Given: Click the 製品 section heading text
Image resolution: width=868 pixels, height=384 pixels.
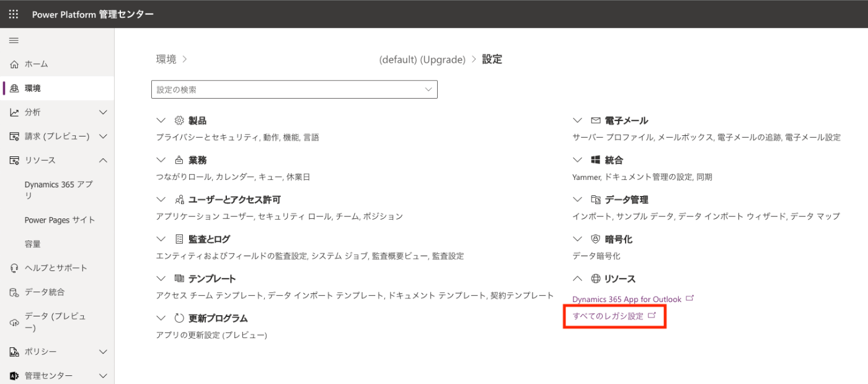Looking at the screenshot, I should [198, 120].
